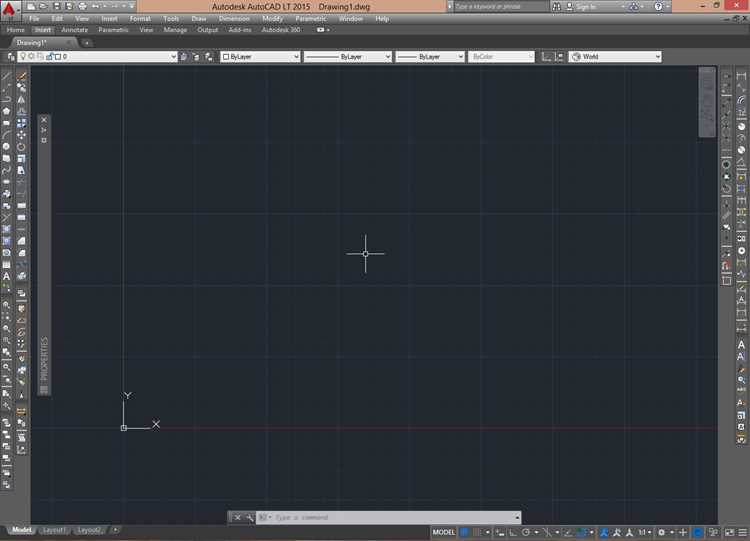The width and height of the screenshot is (750, 541).
Task: Click the workspace switching gear icon
Action: pyautogui.click(x=662, y=532)
